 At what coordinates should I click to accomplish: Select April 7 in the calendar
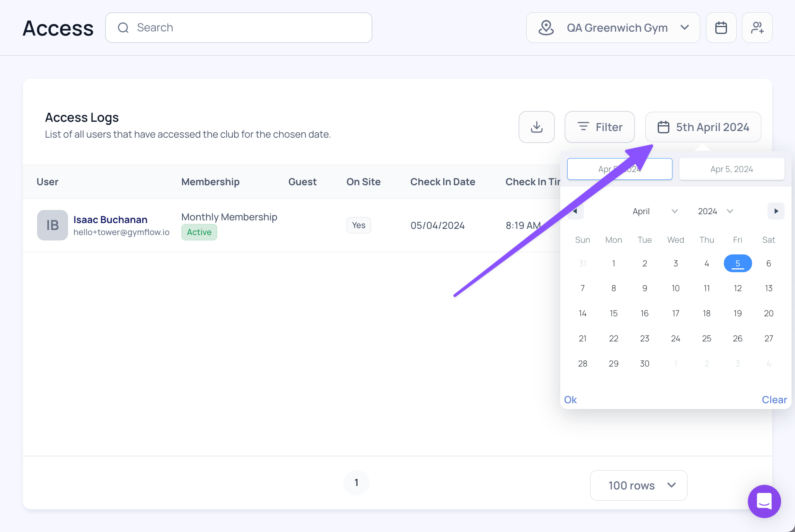(x=583, y=288)
